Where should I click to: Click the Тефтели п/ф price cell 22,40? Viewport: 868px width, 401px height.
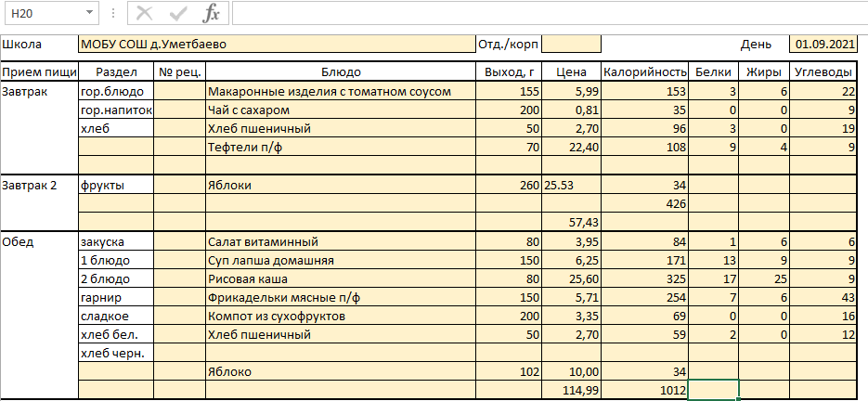tap(570, 147)
